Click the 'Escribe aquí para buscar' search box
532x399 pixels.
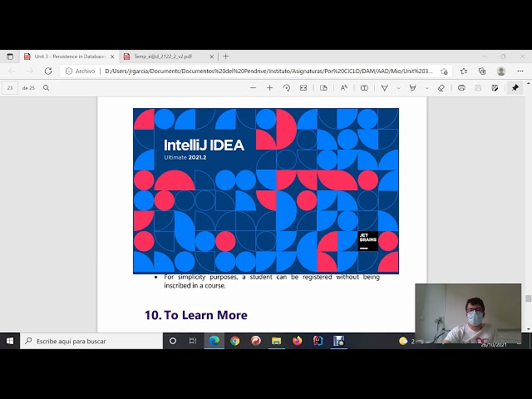91,341
